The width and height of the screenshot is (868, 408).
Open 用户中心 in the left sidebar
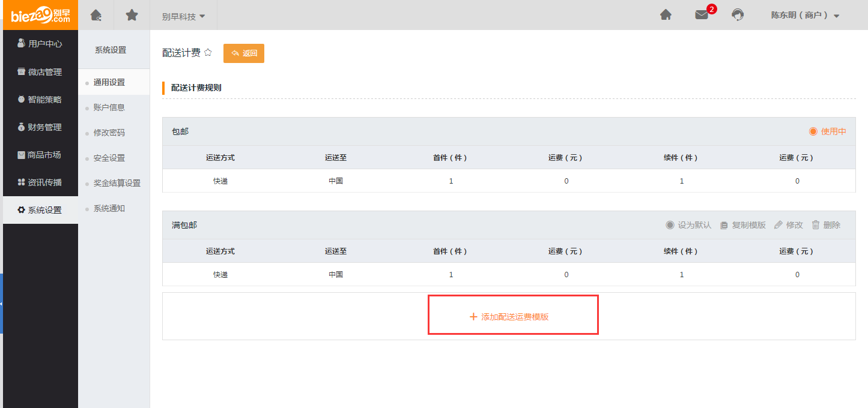tap(40, 44)
